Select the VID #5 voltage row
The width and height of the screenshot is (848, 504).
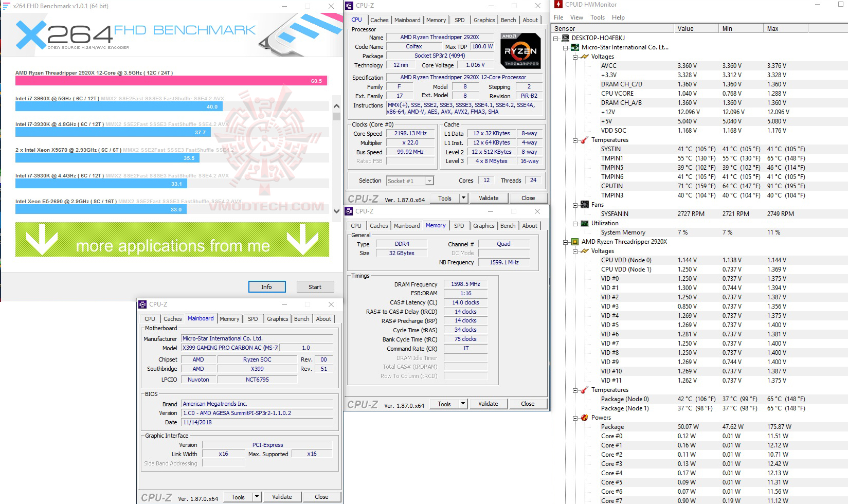pos(699,325)
